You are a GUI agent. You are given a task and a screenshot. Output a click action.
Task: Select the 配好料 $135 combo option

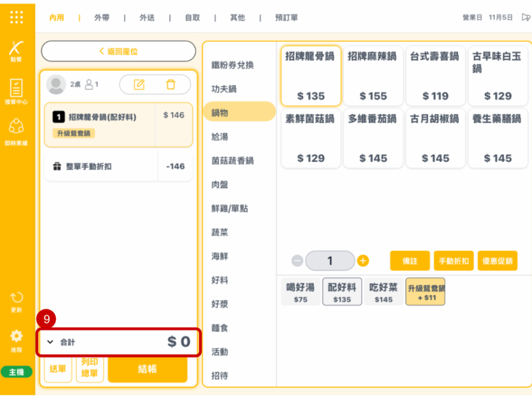pos(342,292)
